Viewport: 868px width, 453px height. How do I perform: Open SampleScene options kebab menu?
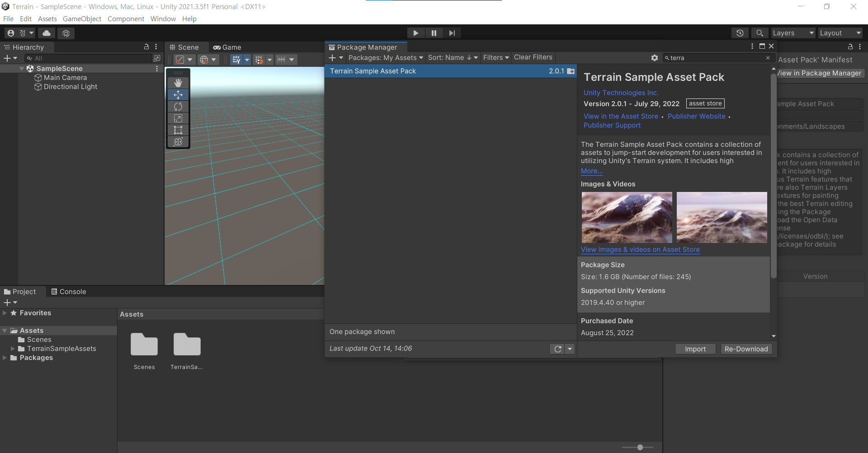tap(157, 69)
